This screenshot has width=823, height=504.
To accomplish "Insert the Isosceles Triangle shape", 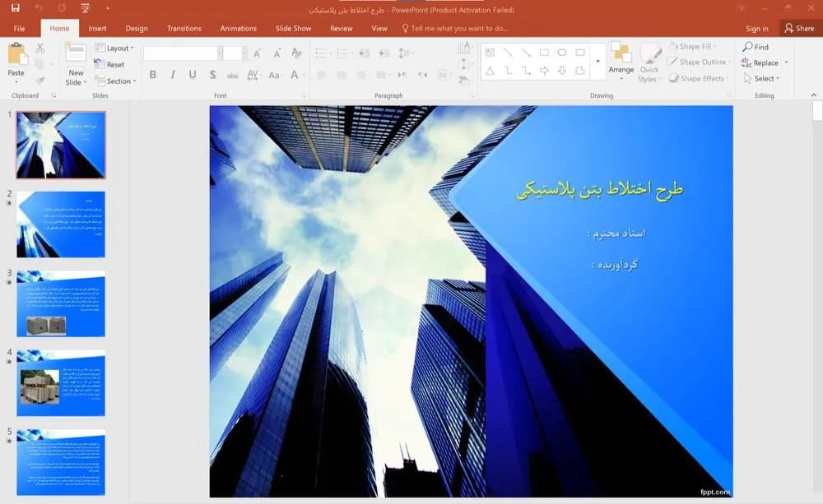I will (x=491, y=70).
